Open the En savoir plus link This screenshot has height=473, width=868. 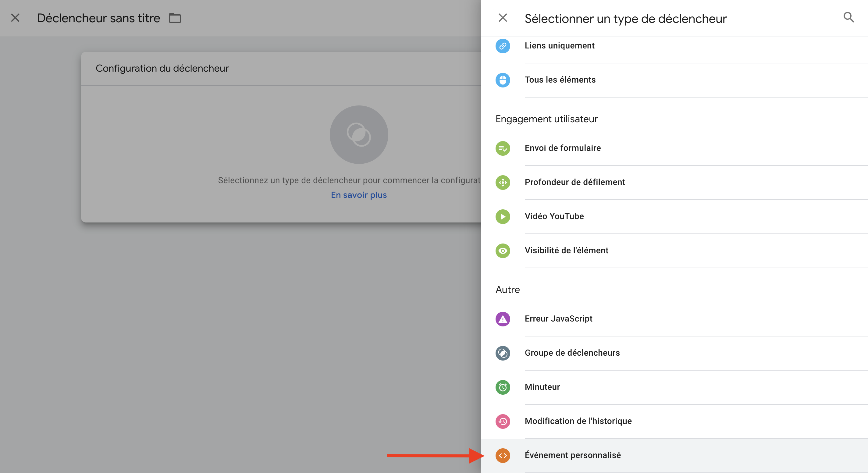coord(358,195)
